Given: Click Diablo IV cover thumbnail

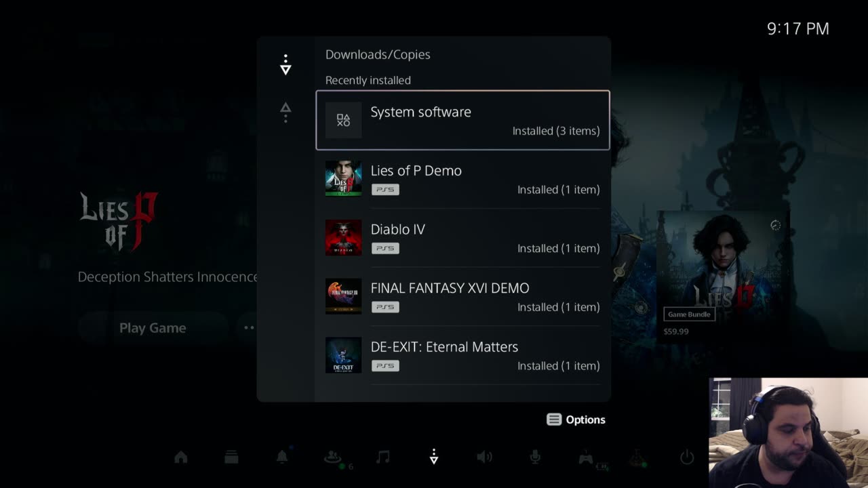Looking at the screenshot, I should [x=343, y=238].
